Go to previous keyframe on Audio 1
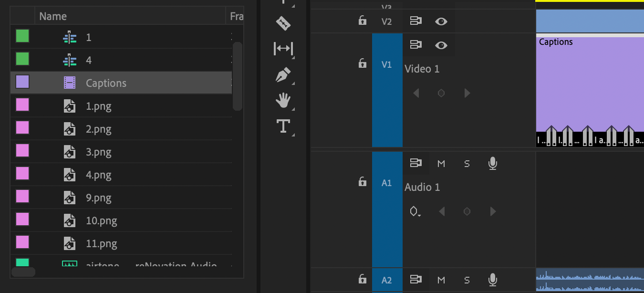 (x=441, y=211)
